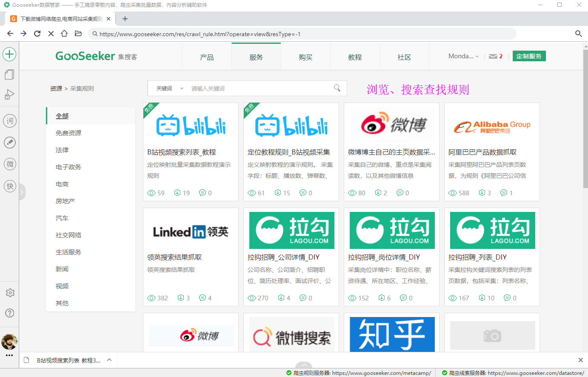Open the pages icon in left sidebar
This screenshot has width=588, height=377.
(x=9, y=75)
